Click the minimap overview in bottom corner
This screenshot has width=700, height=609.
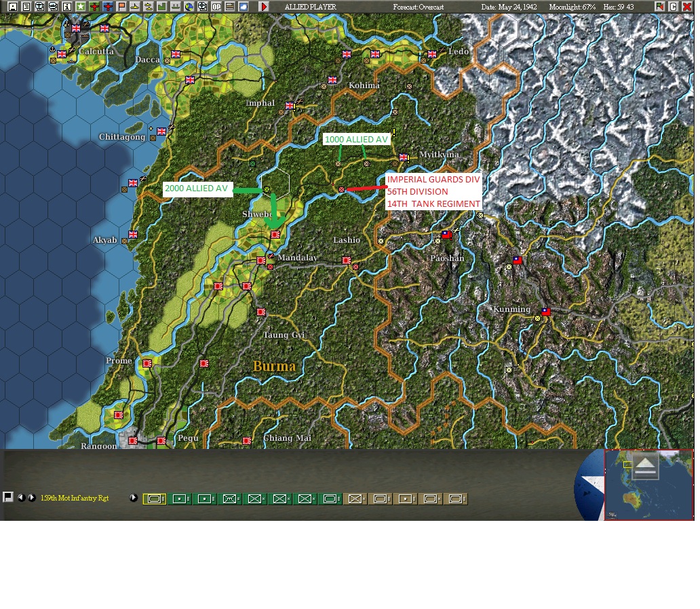(648, 485)
